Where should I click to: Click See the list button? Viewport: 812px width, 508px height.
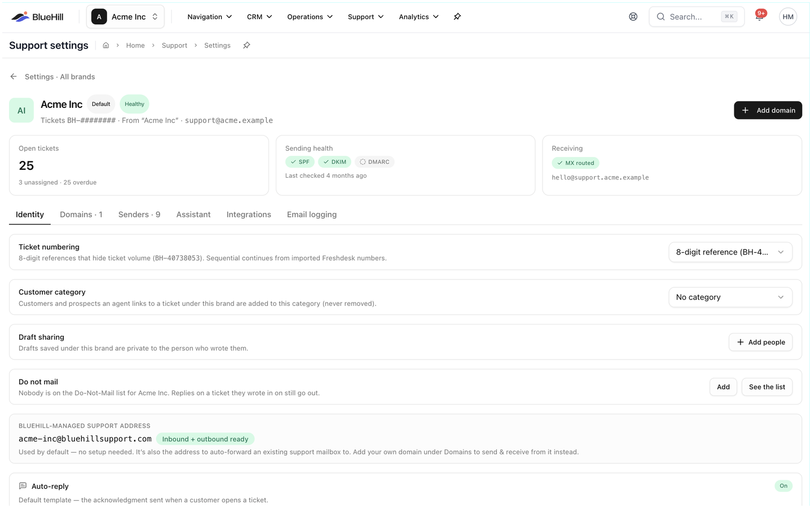tap(767, 387)
